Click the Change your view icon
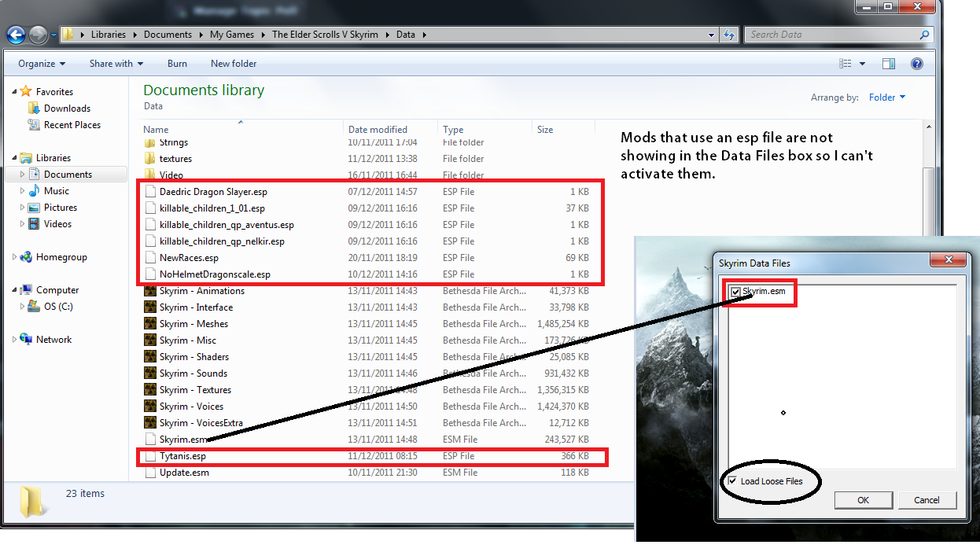This screenshot has height=552, width=980. [x=846, y=64]
